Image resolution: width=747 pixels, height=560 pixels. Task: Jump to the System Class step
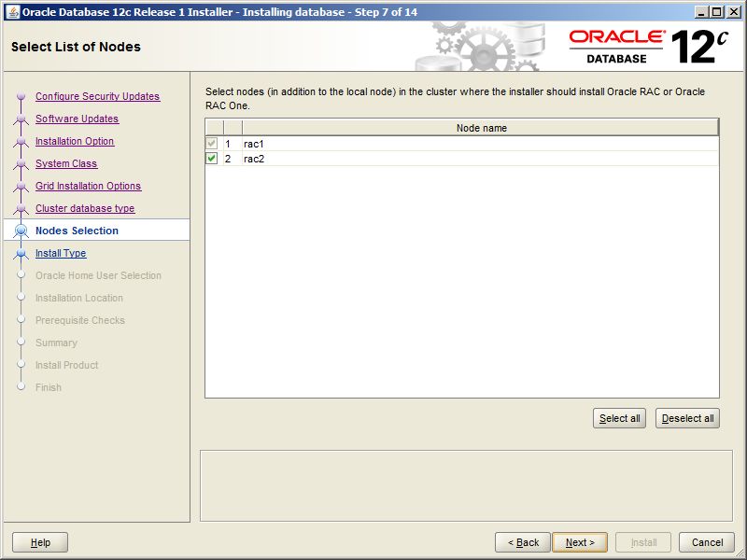66,163
